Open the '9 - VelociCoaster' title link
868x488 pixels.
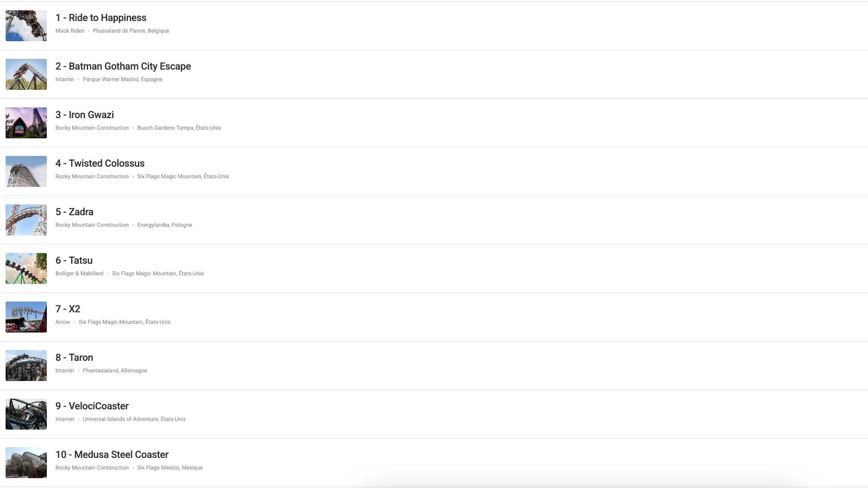(x=92, y=406)
